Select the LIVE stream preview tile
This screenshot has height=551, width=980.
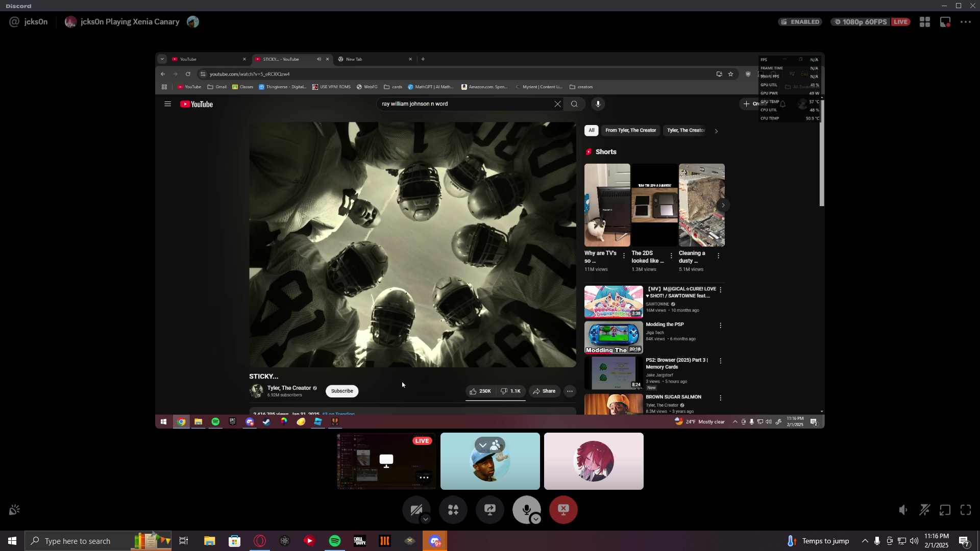pos(386,461)
